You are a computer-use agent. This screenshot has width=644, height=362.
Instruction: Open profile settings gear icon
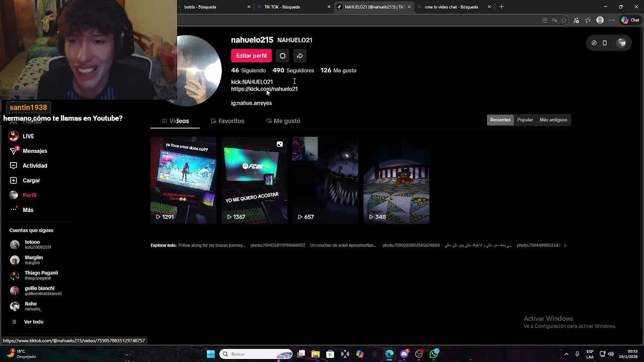click(x=283, y=56)
